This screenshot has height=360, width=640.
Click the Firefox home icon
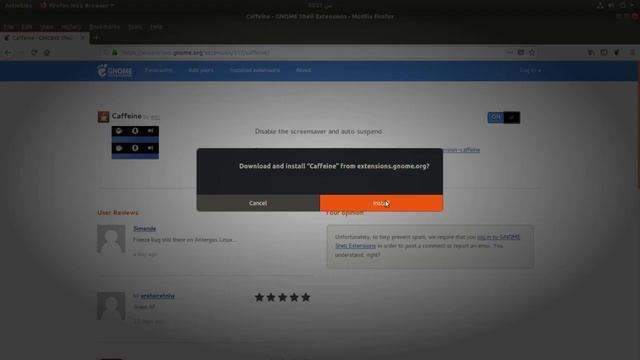tap(47, 52)
